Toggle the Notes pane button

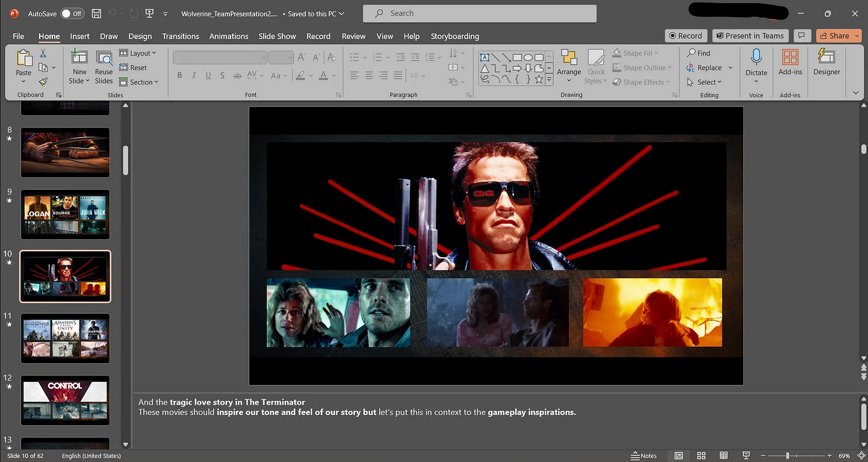pyautogui.click(x=644, y=456)
